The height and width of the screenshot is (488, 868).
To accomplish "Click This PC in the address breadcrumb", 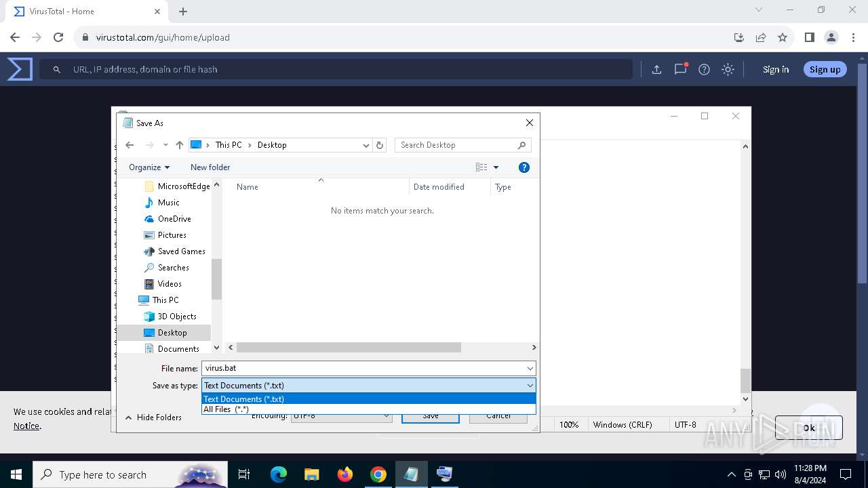I will coord(229,145).
